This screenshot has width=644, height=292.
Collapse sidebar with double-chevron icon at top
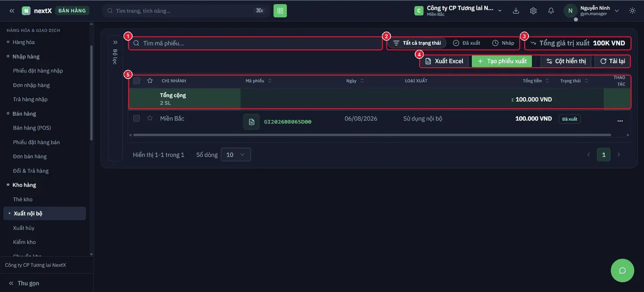coord(12,11)
